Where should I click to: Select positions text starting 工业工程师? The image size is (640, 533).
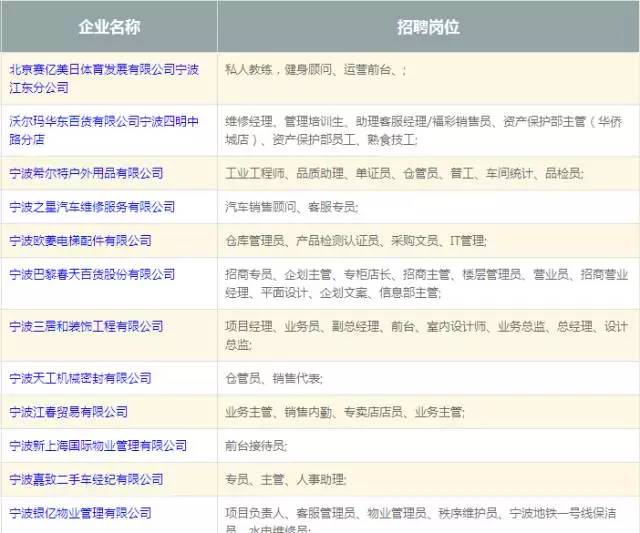click(x=404, y=173)
